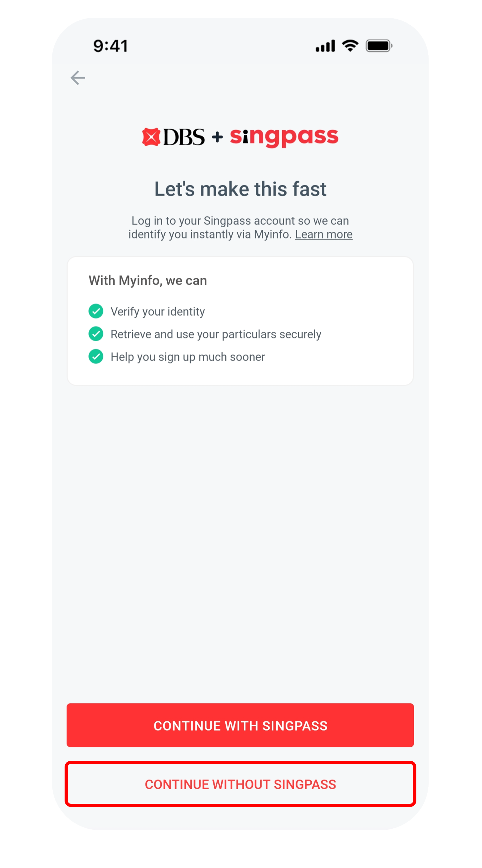Select Help you sign up much sooner text
Viewport: 482px width, 868px height.
click(188, 357)
